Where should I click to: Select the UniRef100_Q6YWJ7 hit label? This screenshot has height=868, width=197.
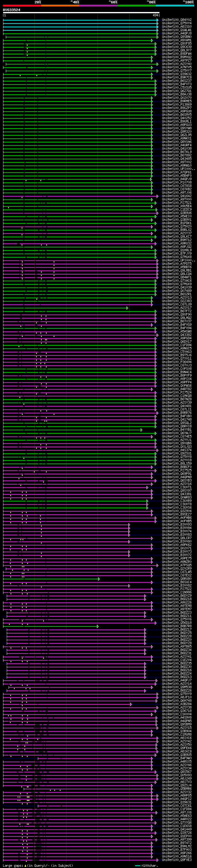(177, 433)
